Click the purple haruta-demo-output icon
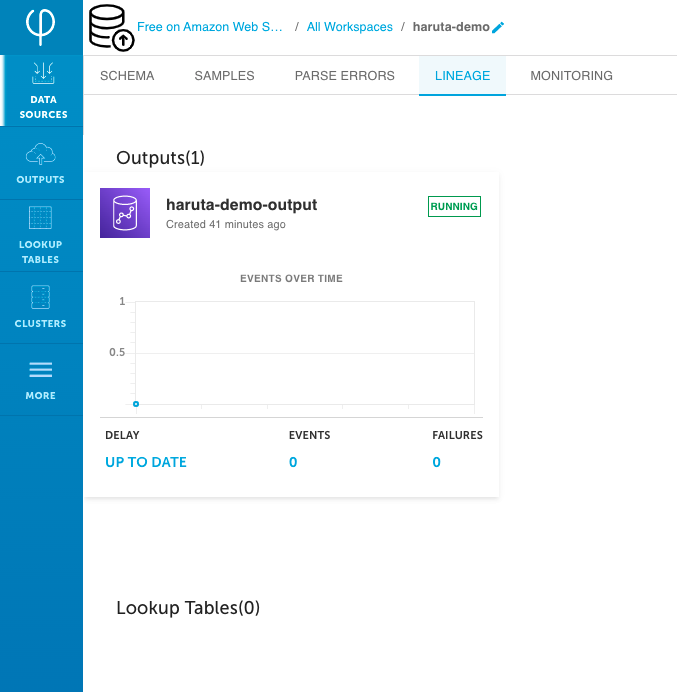The height and width of the screenshot is (692, 677). point(125,213)
